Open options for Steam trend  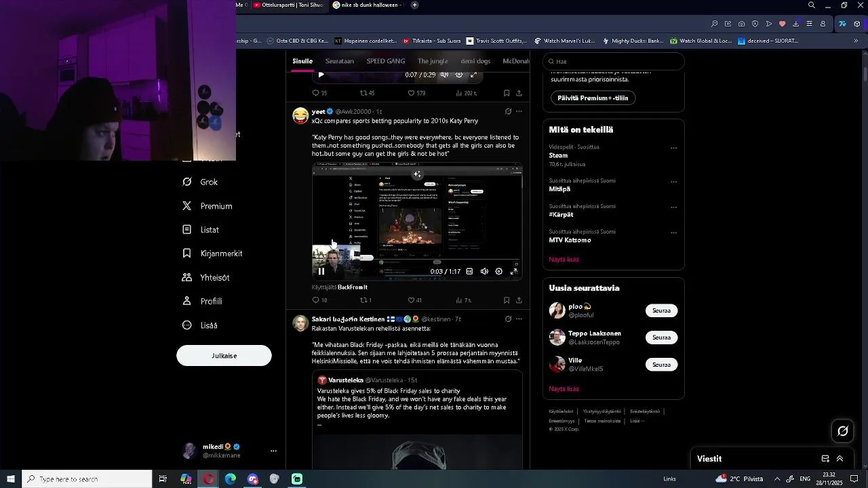tap(673, 148)
